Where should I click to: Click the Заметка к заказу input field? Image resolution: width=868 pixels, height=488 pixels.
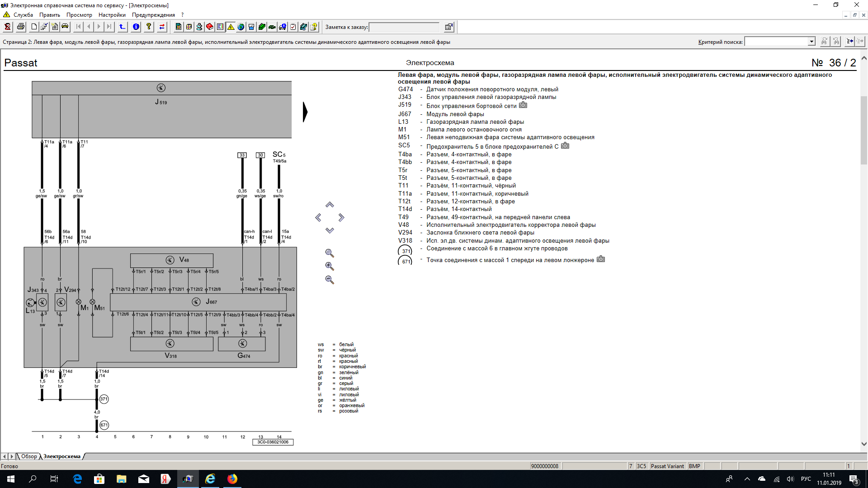[404, 27]
